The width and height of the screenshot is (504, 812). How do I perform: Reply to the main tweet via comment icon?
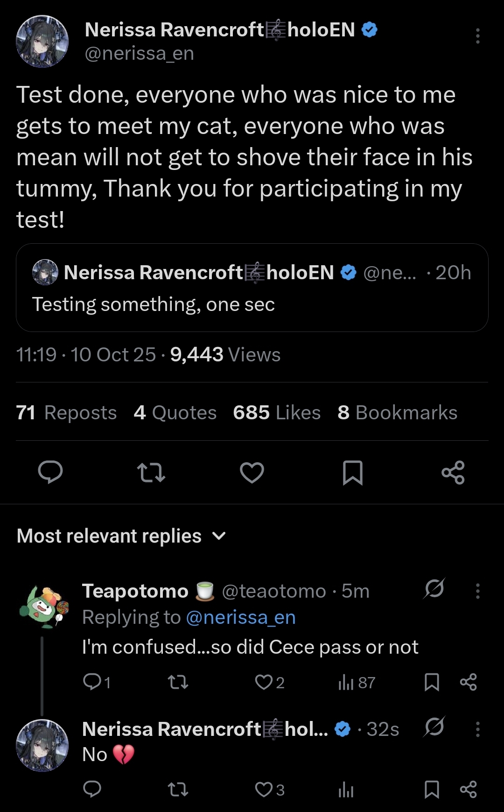[x=50, y=472]
